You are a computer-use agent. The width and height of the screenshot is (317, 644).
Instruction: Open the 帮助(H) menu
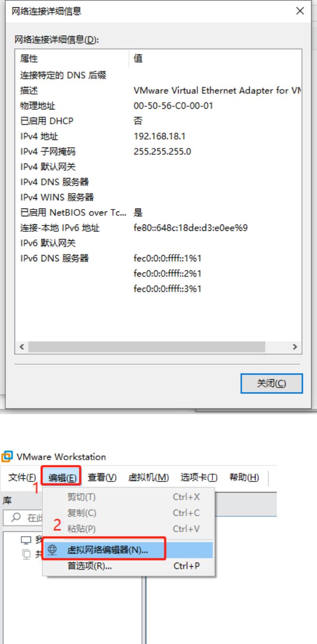244,478
